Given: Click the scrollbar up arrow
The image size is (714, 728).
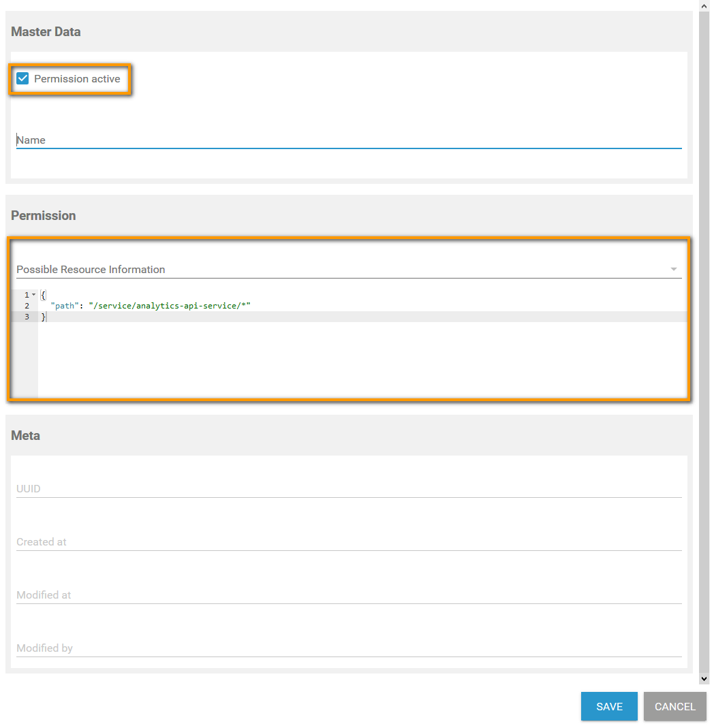Looking at the screenshot, I should [704, 5].
